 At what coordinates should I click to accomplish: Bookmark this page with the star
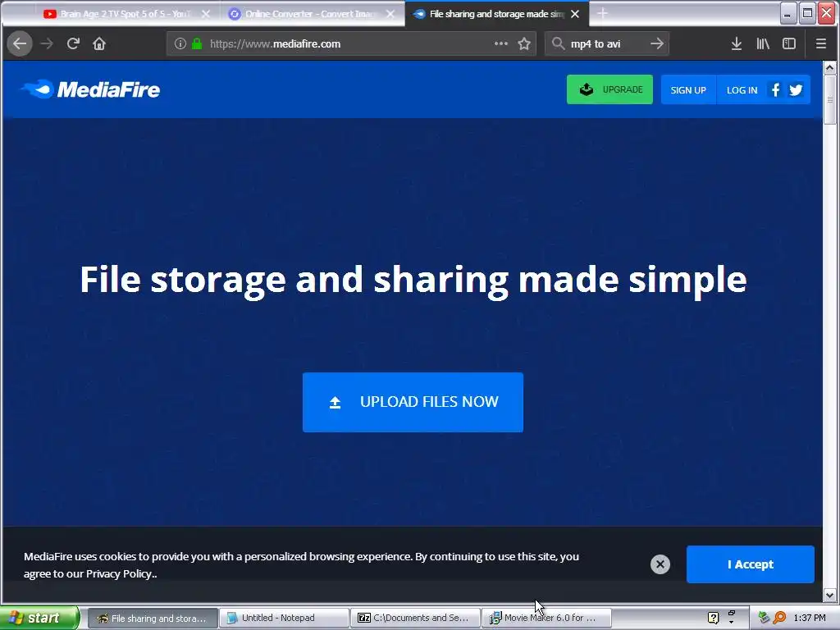(x=524, y=44)
